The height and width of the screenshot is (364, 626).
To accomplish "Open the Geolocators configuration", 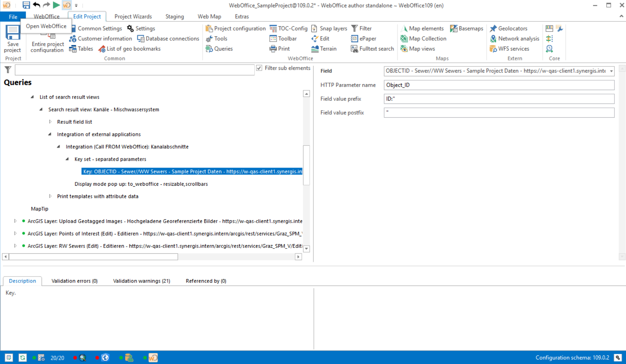I will 509,28.
